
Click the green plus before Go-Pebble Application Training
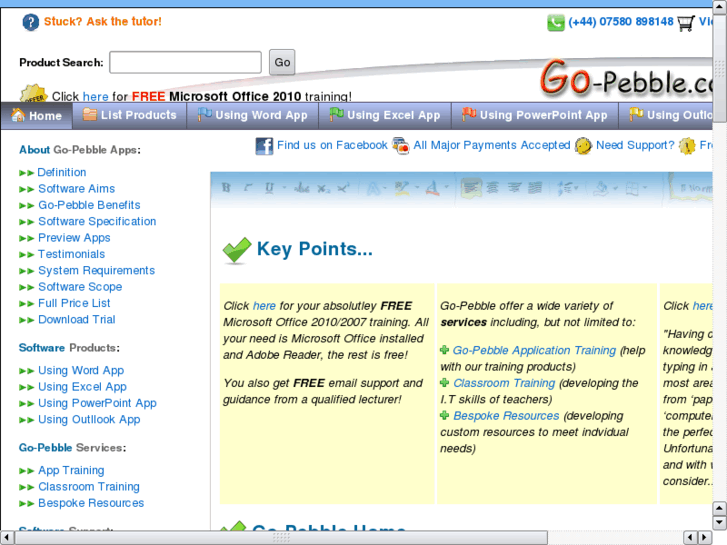(x=444, y=350)
